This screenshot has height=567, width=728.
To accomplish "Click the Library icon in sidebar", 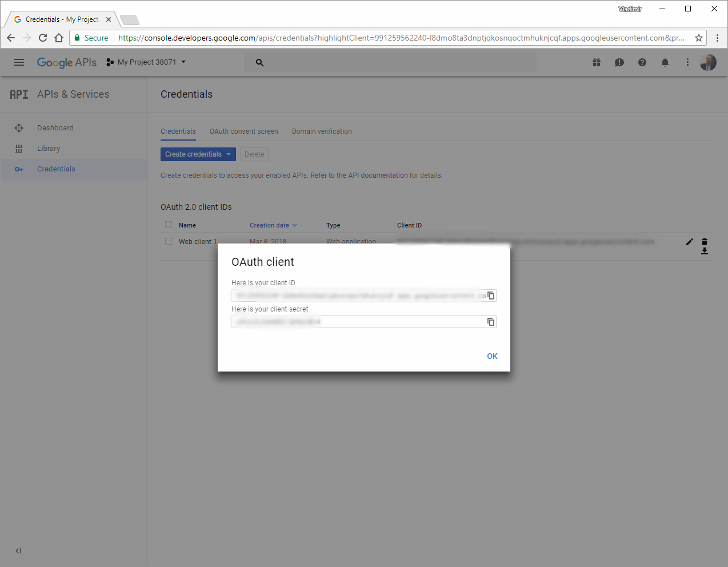I will click(x=19, y=149).
